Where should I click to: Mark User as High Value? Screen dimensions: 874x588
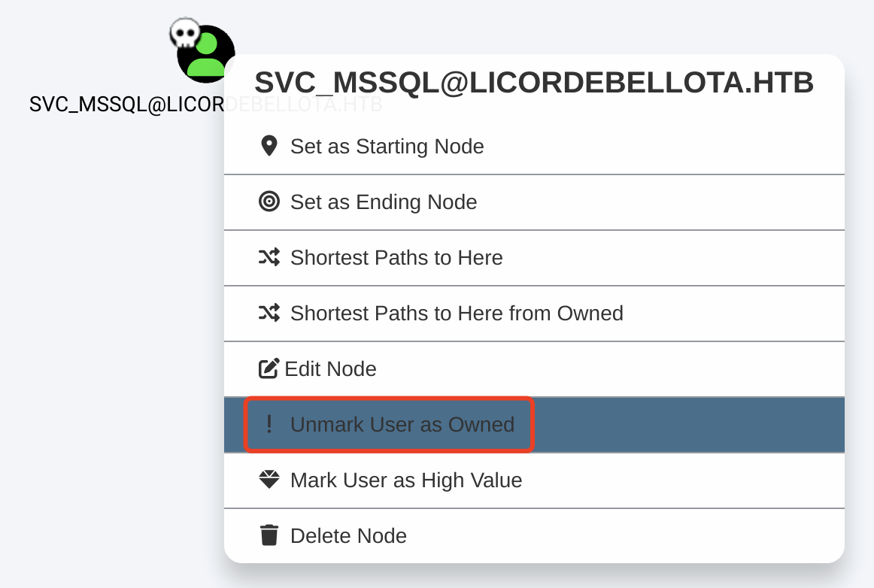406,480
